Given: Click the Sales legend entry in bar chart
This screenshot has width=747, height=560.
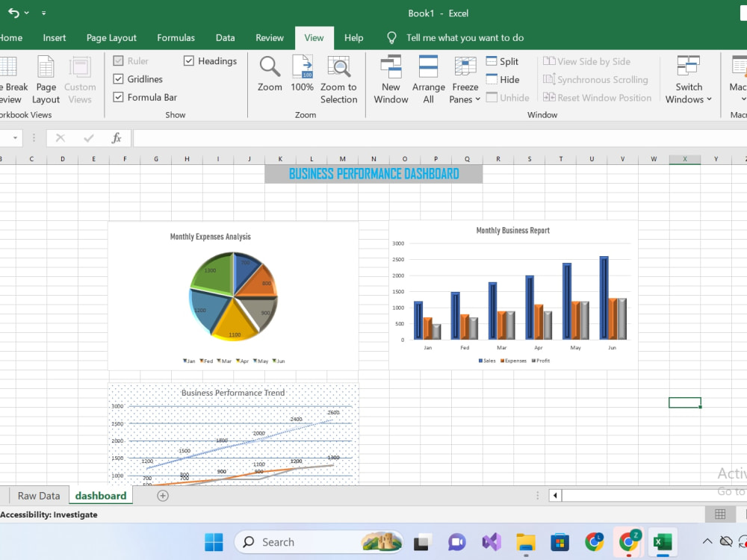Looking at the screenshot, I should [487, 361].
